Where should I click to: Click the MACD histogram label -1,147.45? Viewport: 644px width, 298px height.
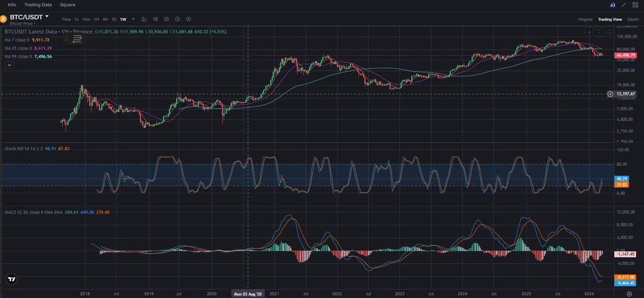coord(626,254)
